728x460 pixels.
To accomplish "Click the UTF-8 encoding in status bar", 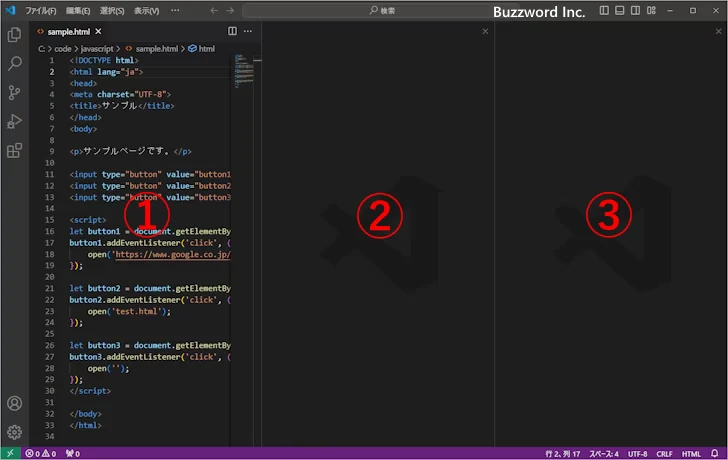I will [x=639, y=453].
